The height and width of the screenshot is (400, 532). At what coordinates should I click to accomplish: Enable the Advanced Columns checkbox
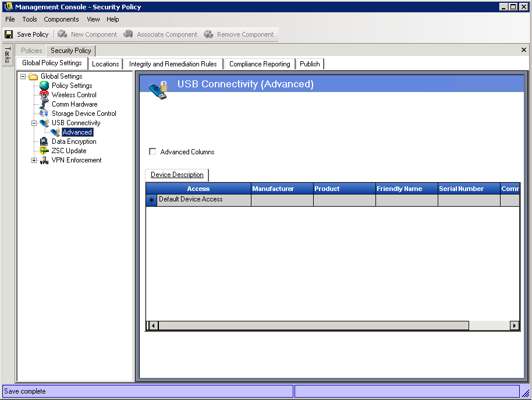(152, 151)
